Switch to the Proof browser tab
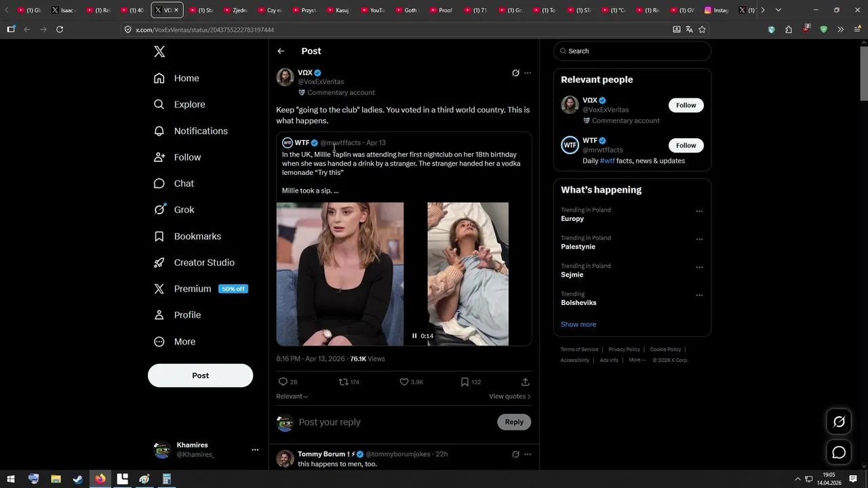Screen dimensions: 868x488 (441, 10)
